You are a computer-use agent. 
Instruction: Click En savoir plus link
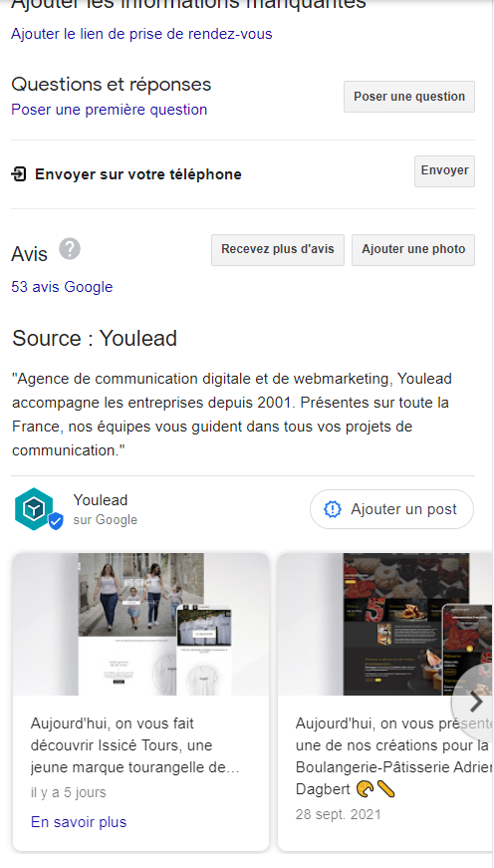pos(79,822)
